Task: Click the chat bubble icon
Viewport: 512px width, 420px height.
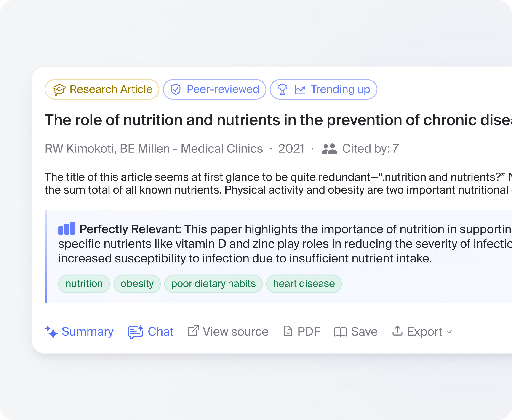Action: [135, 332]
